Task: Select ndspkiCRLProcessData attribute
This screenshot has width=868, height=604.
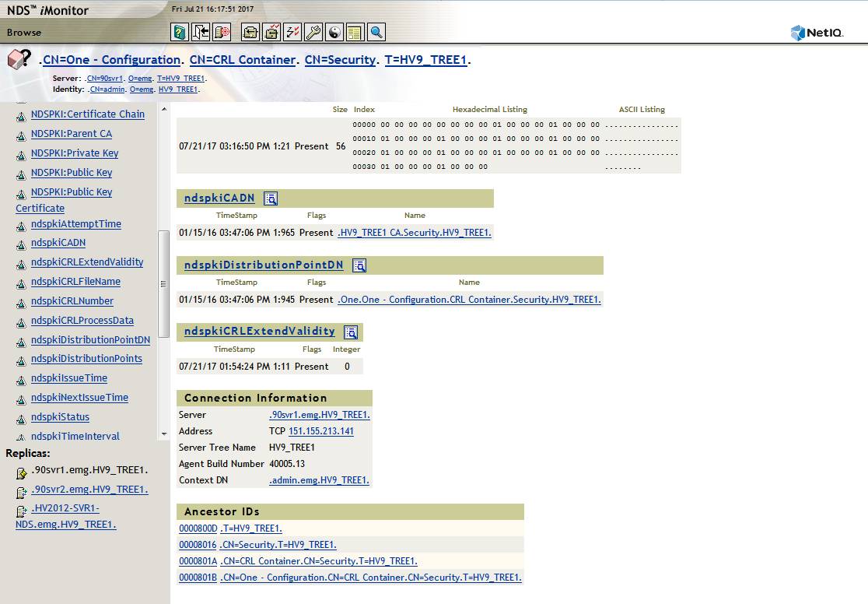Action: coord(82,320)
